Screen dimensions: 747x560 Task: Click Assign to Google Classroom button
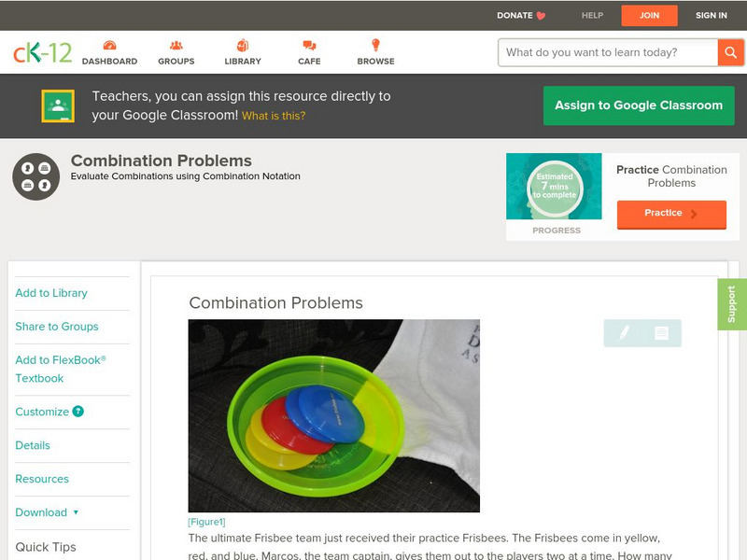(x=639, y=105)
